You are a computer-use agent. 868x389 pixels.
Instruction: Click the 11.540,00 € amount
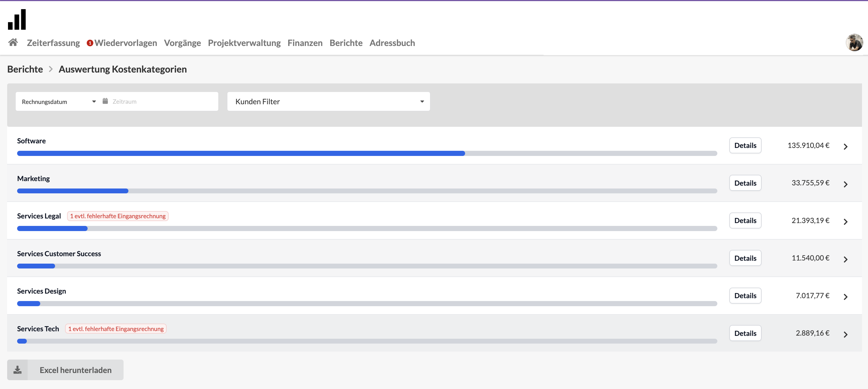(810, 258)
